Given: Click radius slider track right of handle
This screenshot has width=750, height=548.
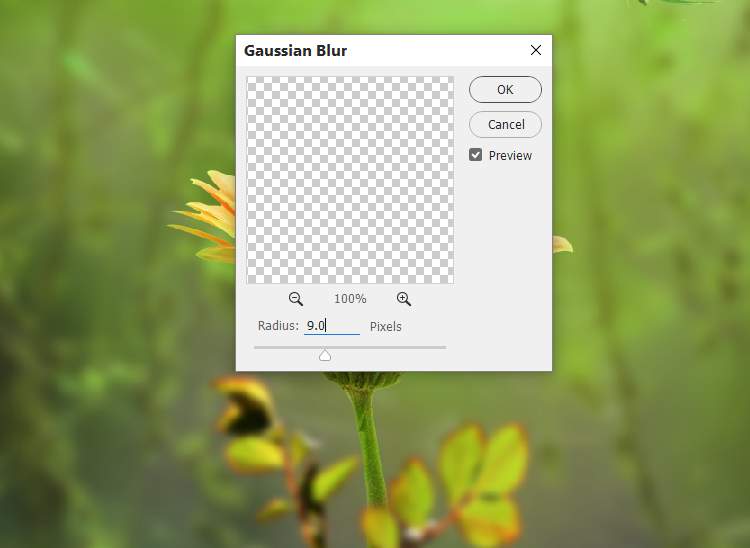Looking at the screenshot, I should [387, 348].
